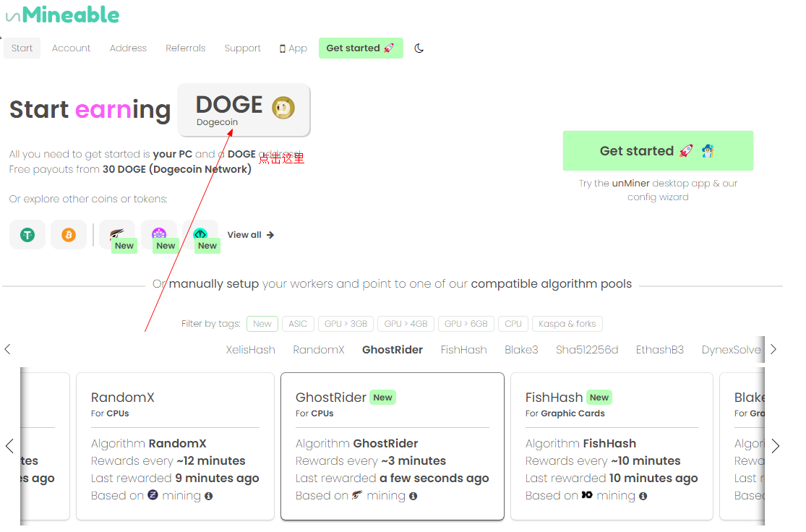Toggle dark mode with the moon icon
This screenshot has height=532, width=806.
419,48
